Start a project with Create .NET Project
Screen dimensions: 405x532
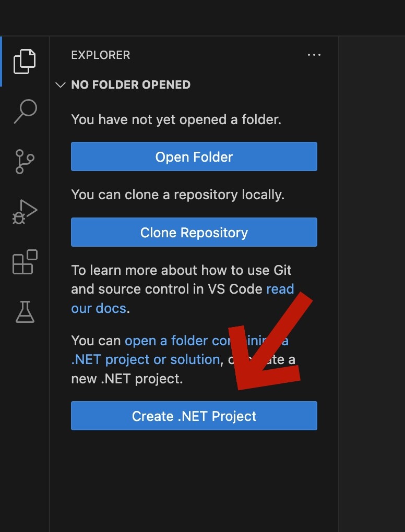pos(194,416)
